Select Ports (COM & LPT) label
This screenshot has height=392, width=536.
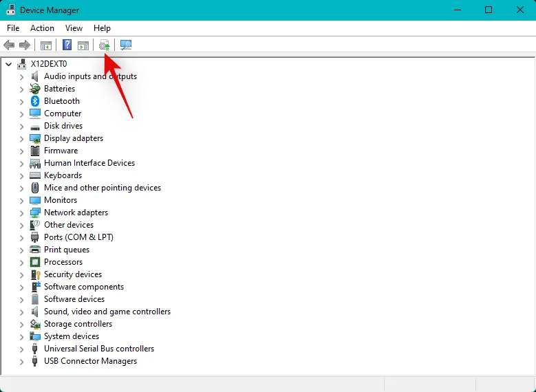(78, 237)
